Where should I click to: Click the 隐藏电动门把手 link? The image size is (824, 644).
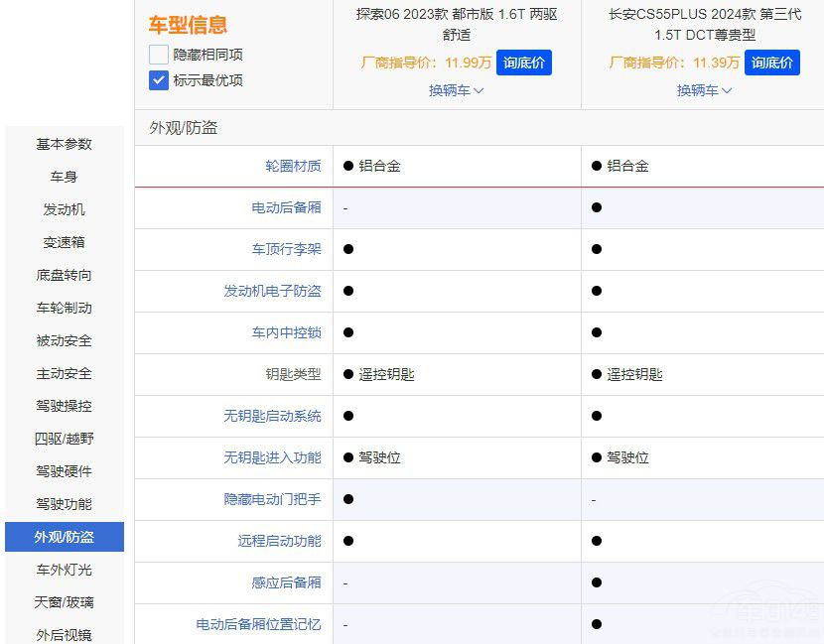(x=272, y=499)
